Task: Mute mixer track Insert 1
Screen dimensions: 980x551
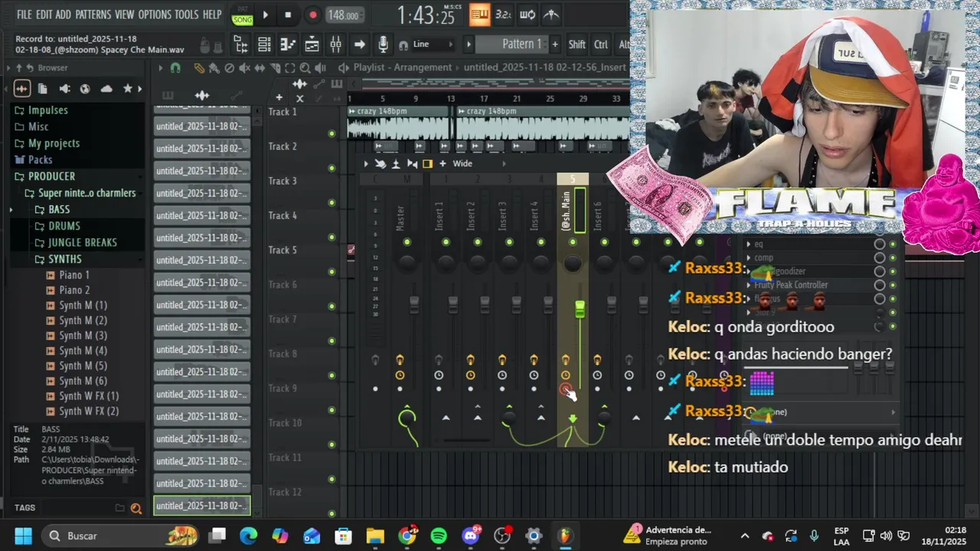Action: [446, 242]
